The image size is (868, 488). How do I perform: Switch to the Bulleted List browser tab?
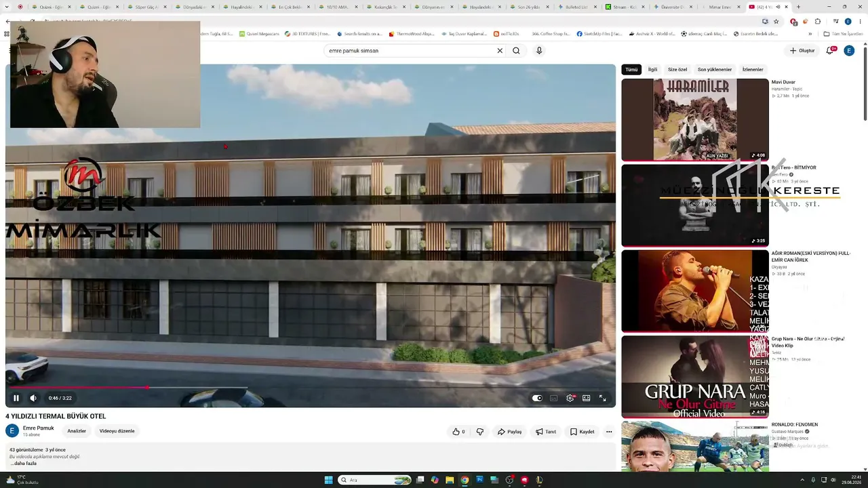(576, 7)
